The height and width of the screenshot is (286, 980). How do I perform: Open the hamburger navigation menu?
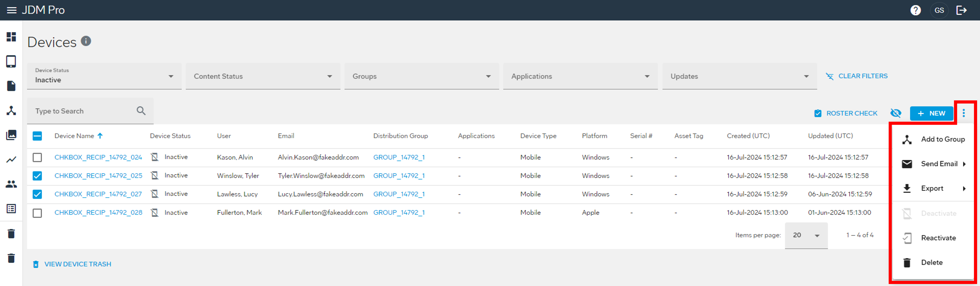point(12,10)
